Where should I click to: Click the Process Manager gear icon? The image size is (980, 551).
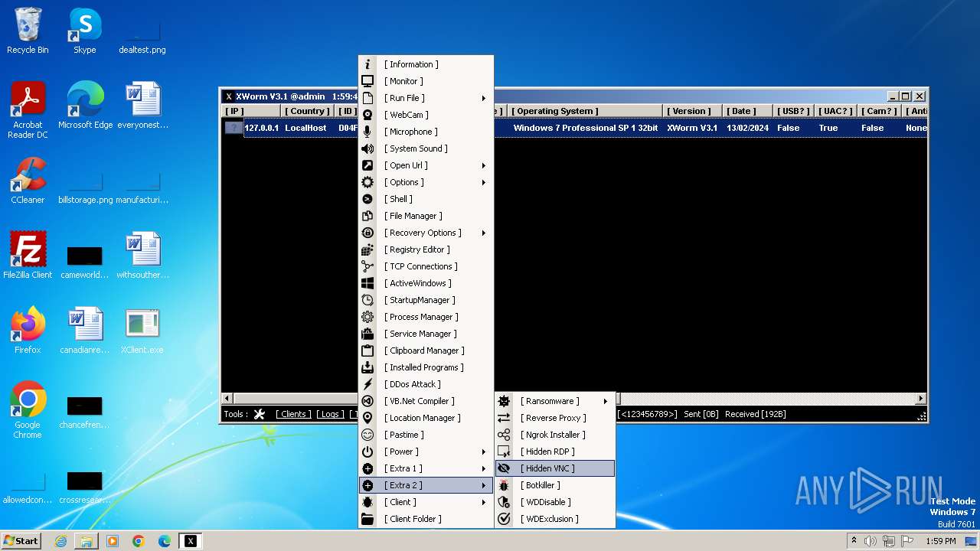[x=367, y=317]
